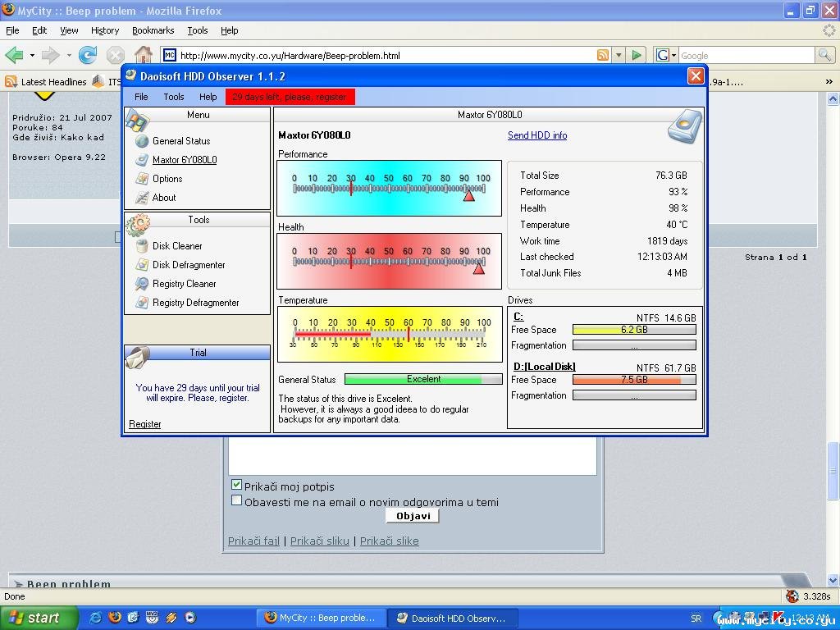Click the General Status globe icon

(x=141, y=141)
